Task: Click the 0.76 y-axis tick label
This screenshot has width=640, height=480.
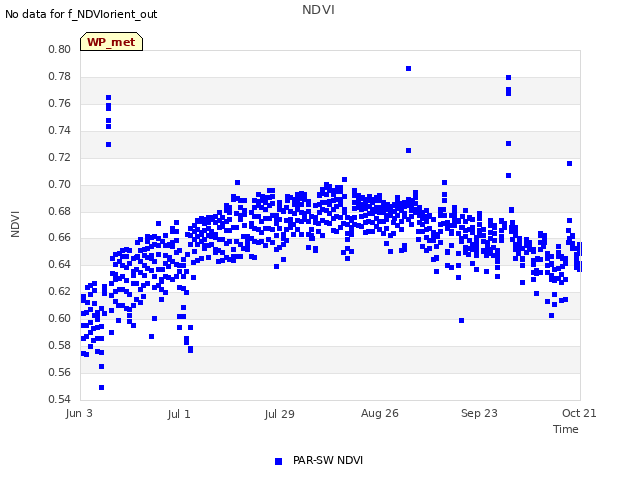Action: point(60,103)
